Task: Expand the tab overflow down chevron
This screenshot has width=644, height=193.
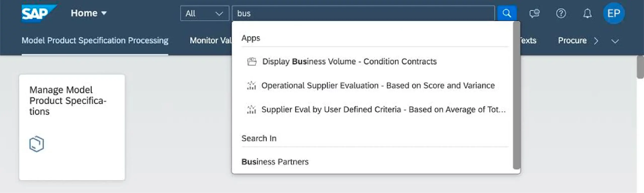Action: [x=615, y=41]
